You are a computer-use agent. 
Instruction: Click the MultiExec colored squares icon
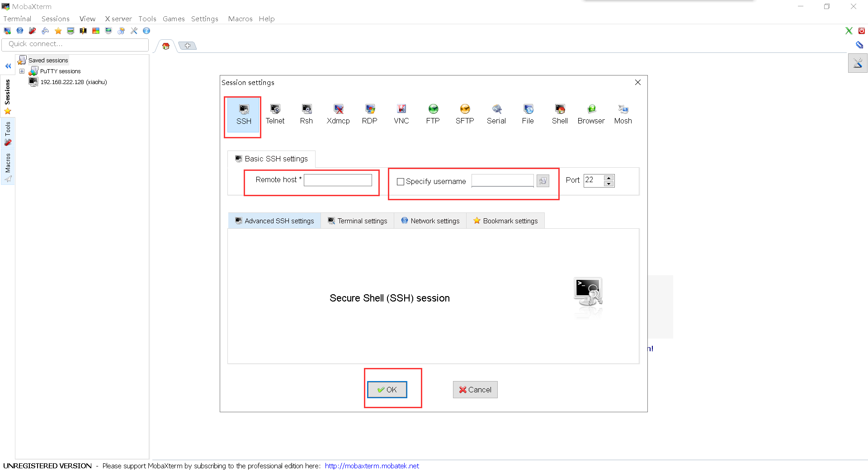96,31
